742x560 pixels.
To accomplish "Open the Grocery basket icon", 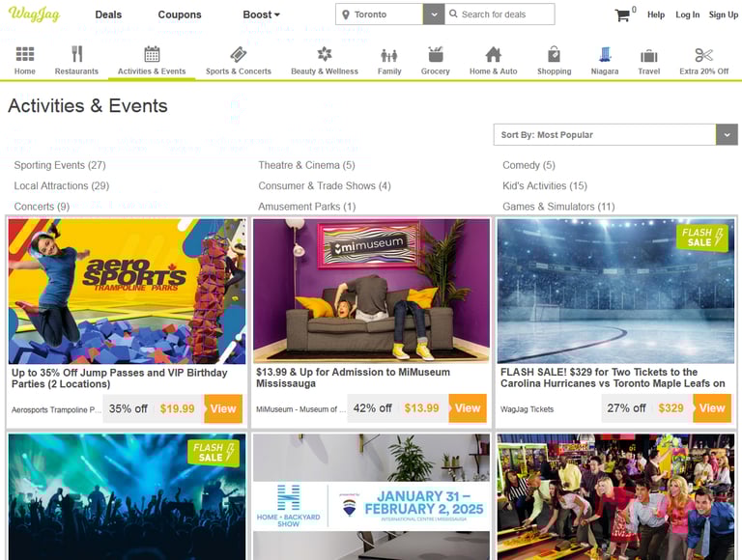I will coord(436,54).
